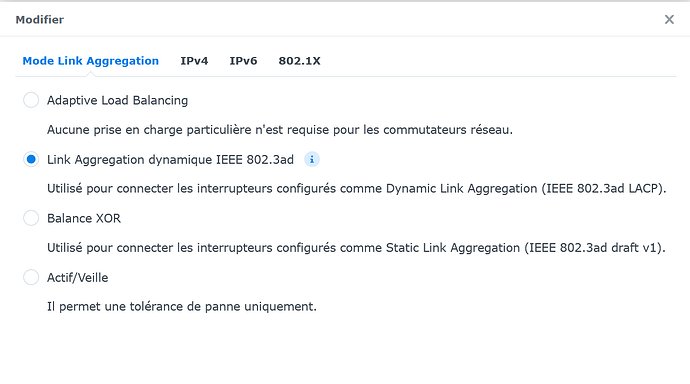Click the Balance XOR label text

tap(84, 218)
